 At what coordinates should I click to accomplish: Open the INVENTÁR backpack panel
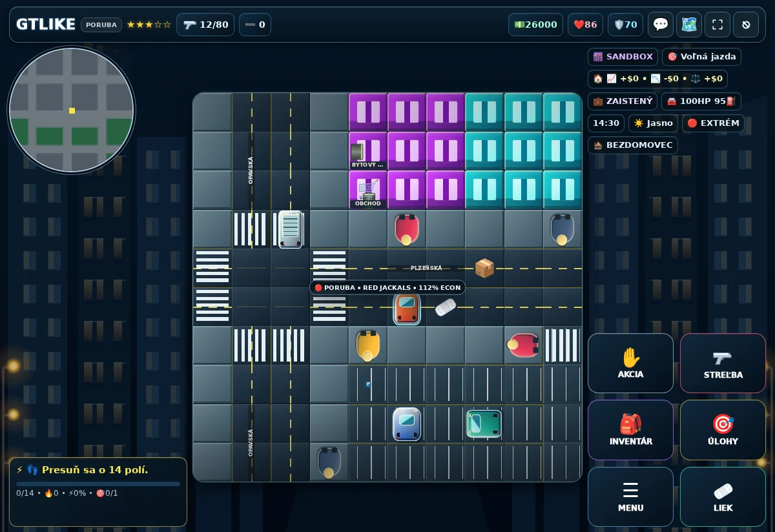click(630, 430)
